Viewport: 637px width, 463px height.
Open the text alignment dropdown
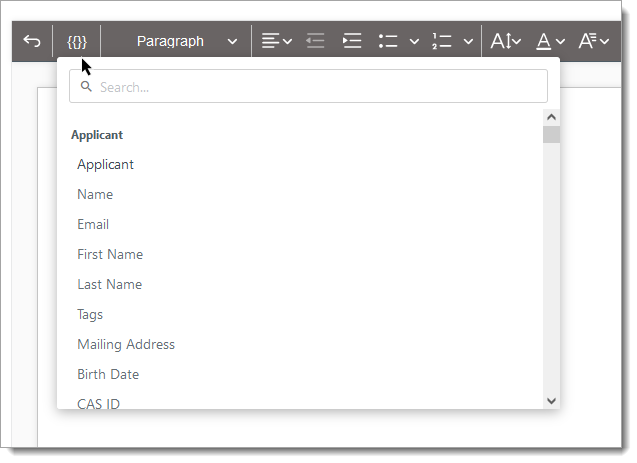coord(277,41)
